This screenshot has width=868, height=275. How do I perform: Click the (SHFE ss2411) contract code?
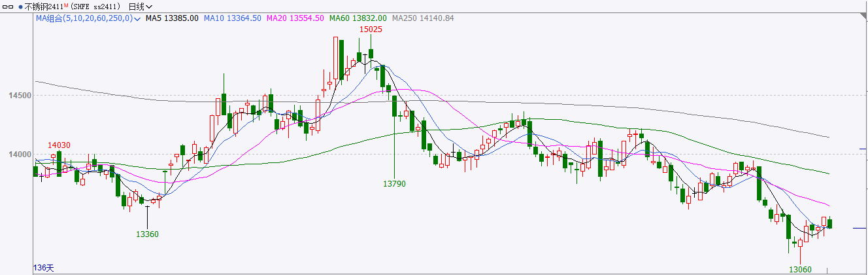click(95, 7)
